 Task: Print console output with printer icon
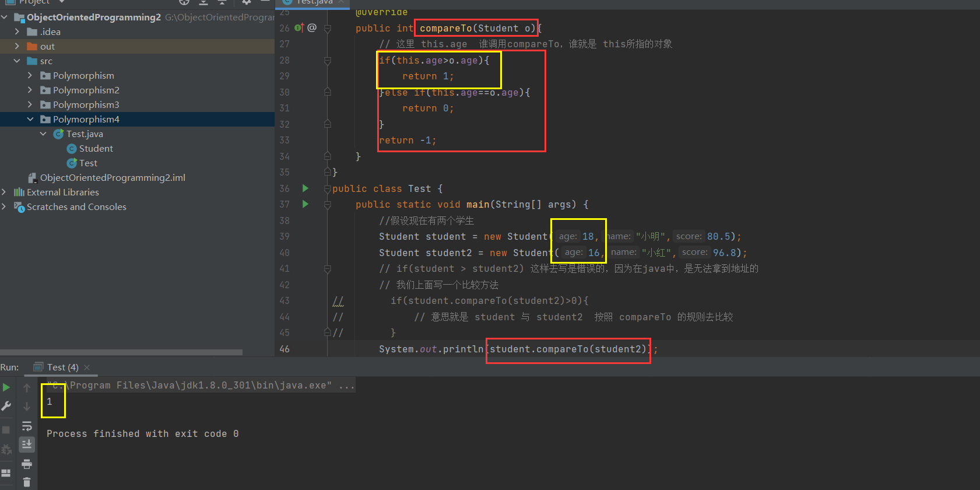pyautogui.click(x=27, y=464)
